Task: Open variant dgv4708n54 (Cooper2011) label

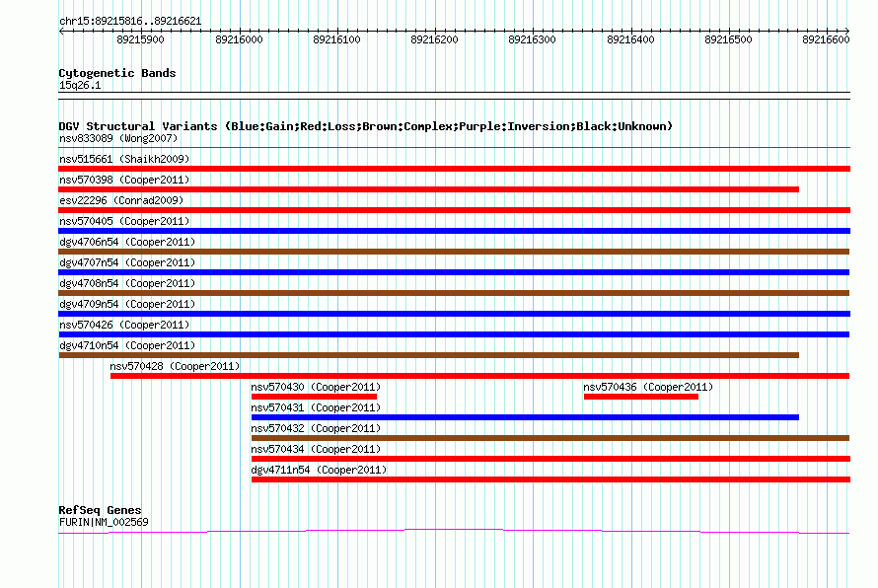Action: click(x=127, y=283)
